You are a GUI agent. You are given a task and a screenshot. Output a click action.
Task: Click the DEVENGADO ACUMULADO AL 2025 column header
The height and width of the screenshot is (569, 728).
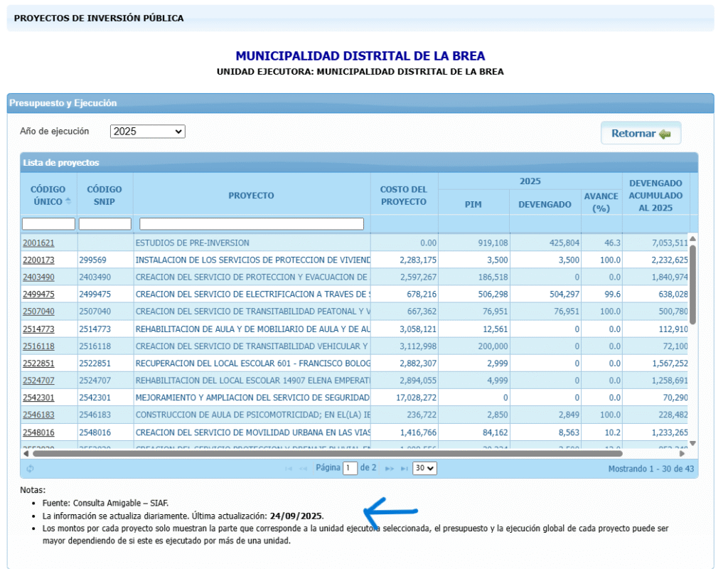pos(655,196)
